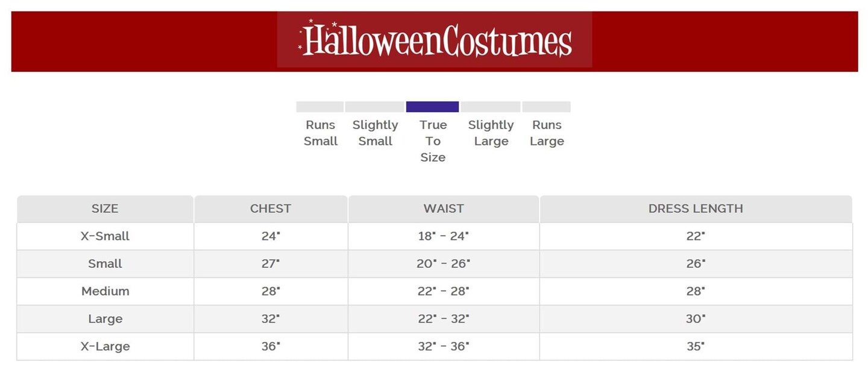Image resolution: width=868 pixels, height=377 pixels.
Task: Select the Slightly Small fit bar
Action: pos(374,107)
